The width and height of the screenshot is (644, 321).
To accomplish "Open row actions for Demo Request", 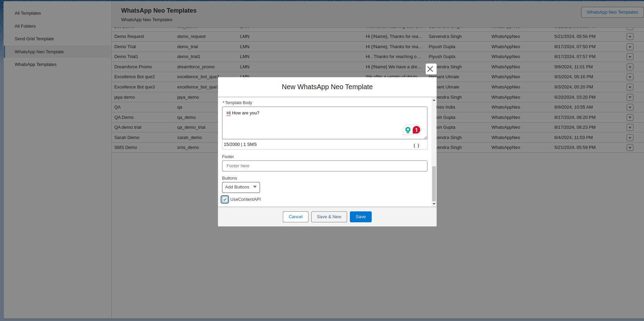I will (630, 37).
